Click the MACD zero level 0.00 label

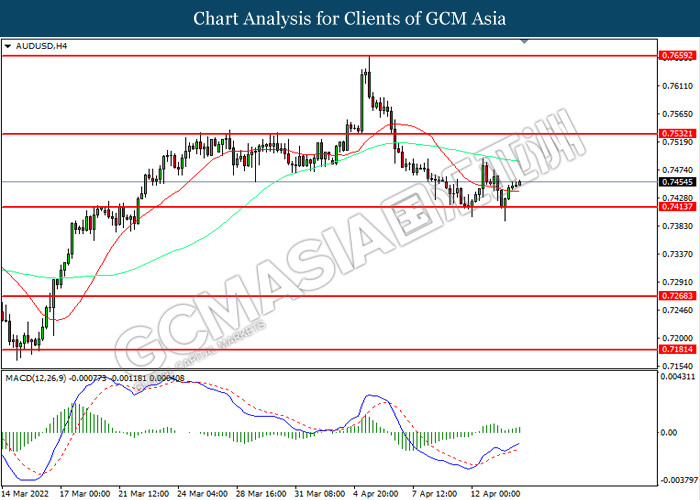point(668,432)
